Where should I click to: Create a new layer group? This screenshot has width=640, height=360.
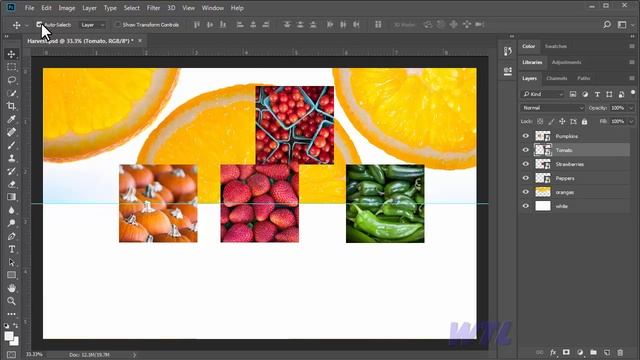[593, 352]
